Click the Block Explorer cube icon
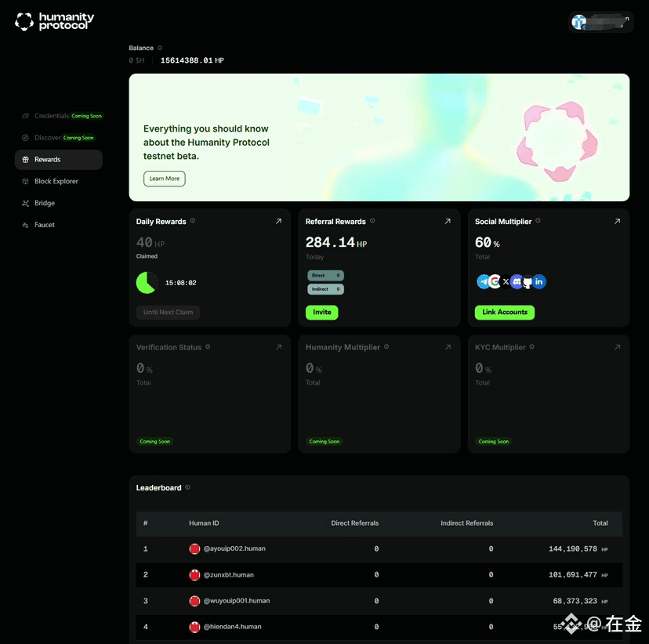649x644 pixels. tap(25, 181)
